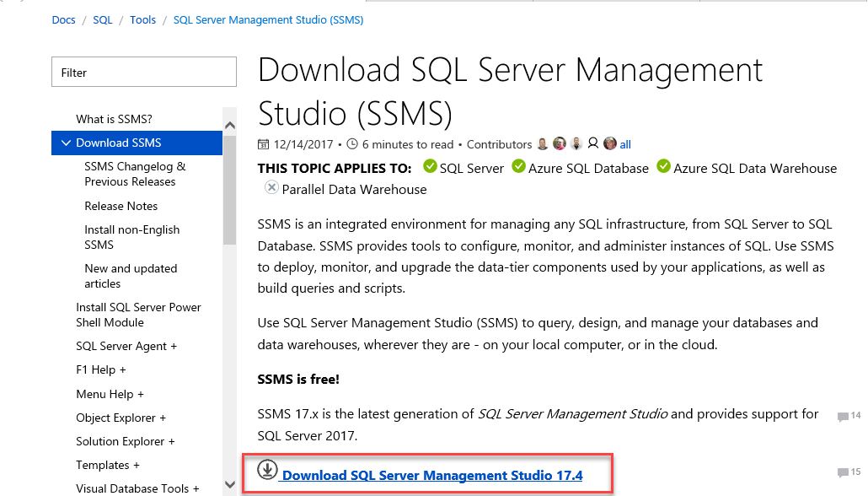The height and width of the screenshot is (496, 868).
Task: Expand the Object Explorer + entry
Action: tap(121, 418)
